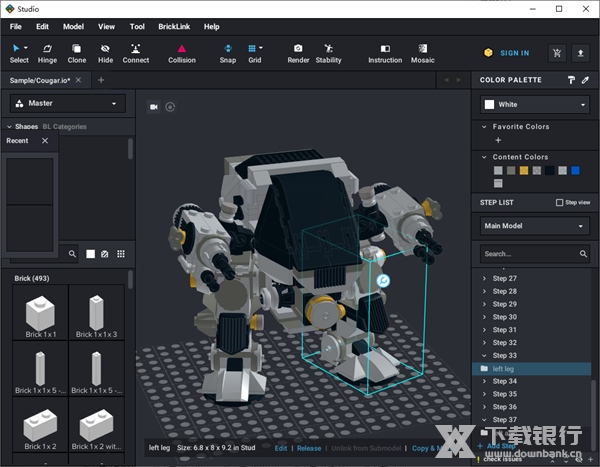This screenshot has height=467, width=600.
Task: Expand the Main Model dropdown
Action: pyautogui.click(x=535, y=227)
